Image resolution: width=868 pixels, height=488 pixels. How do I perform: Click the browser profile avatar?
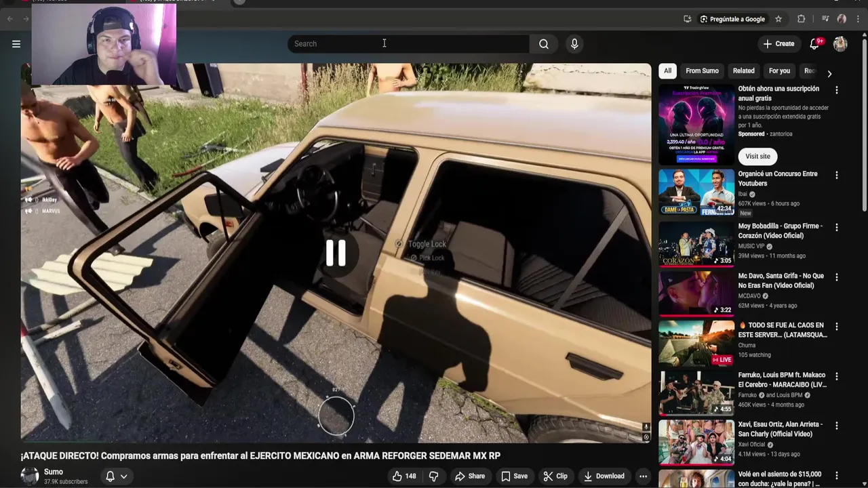coord(842,19)
